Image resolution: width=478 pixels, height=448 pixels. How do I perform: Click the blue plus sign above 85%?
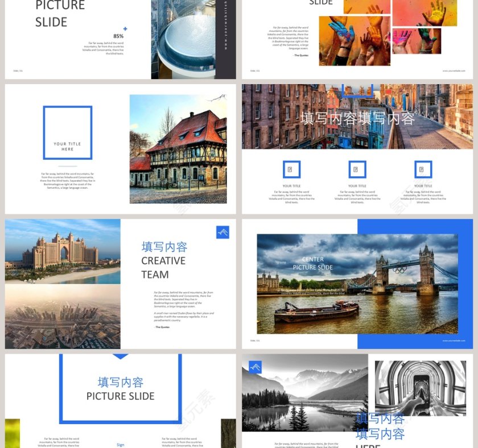[x=125, y=29]
